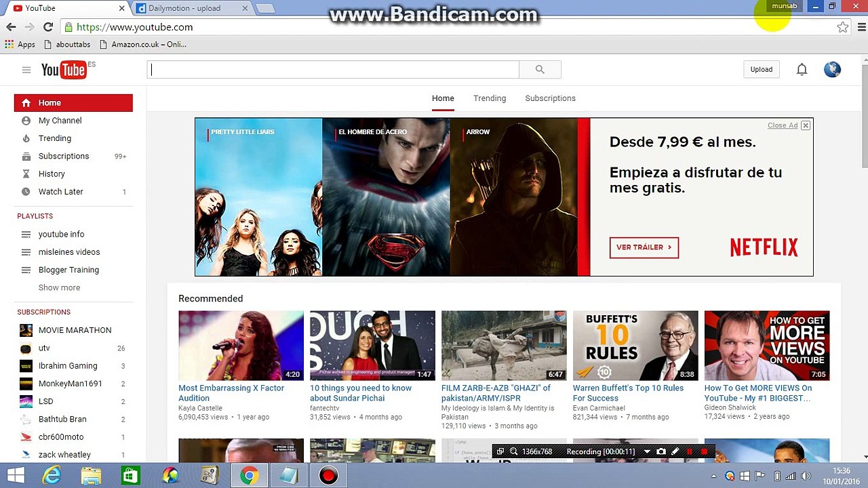
Task: Open the aboutabs bookmark
Action: (67, 45)
